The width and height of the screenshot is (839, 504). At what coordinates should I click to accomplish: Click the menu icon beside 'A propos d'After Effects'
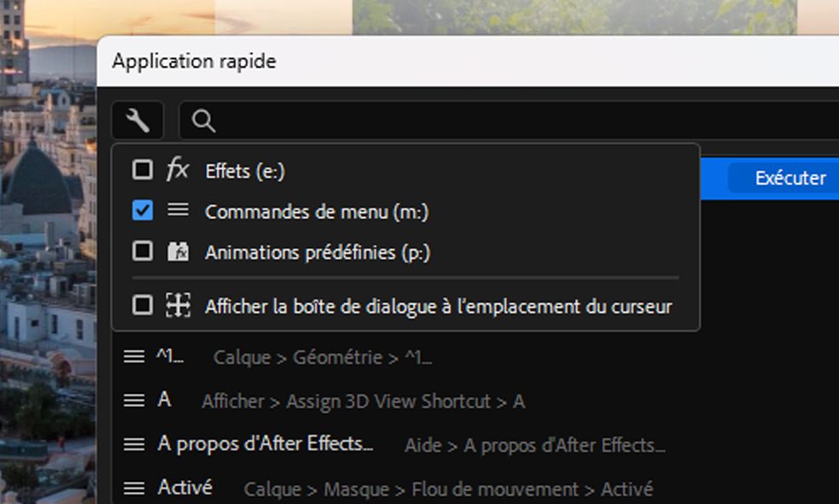click(133, 444)
